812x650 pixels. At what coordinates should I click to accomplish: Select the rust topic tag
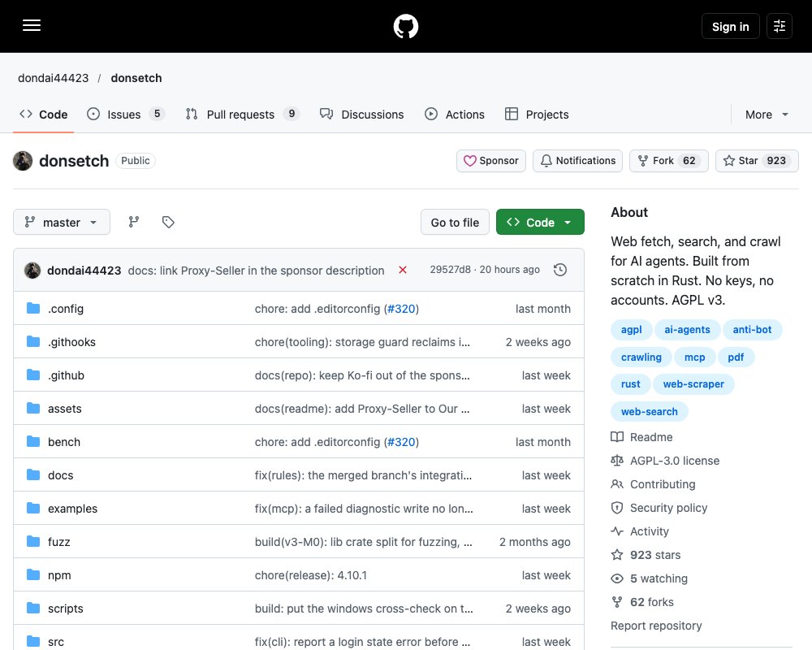[630, 384]
